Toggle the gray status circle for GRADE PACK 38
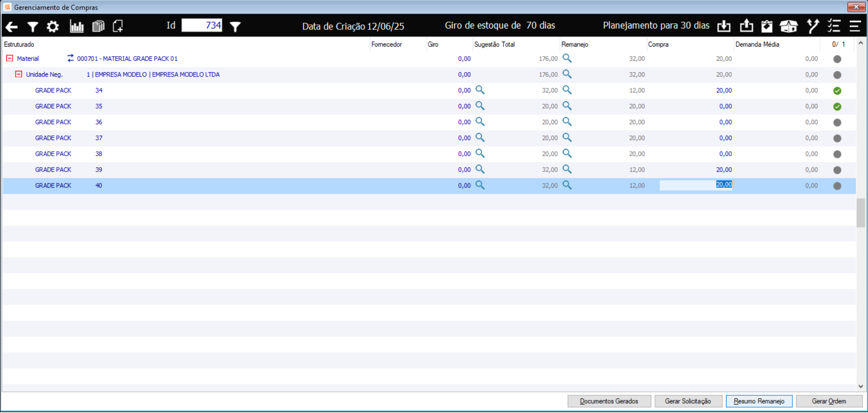Viewport: 868px width, 413px height. 837,154
